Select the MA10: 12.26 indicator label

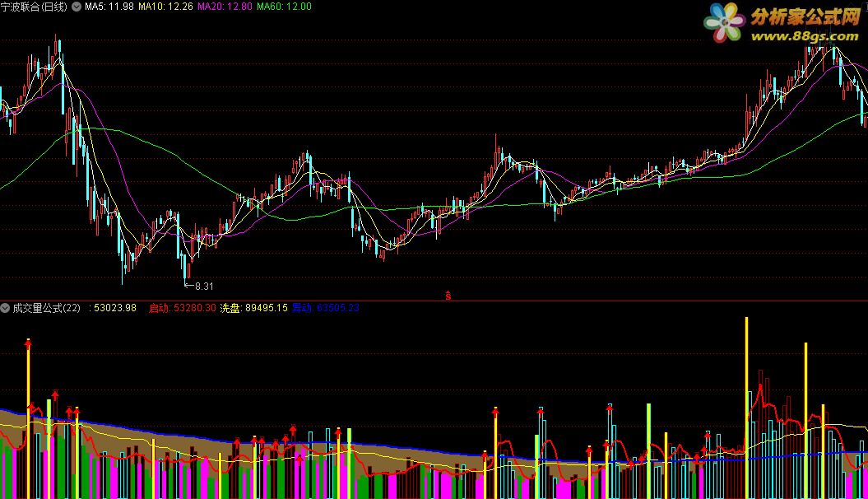165,7
